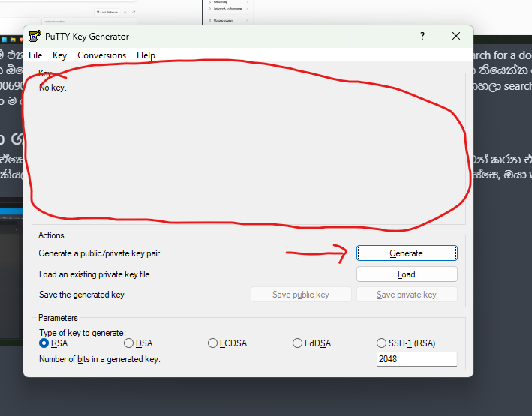Screen dimensions: 532x416
Task: Open the Help menu
Action: tap(146, 55)
